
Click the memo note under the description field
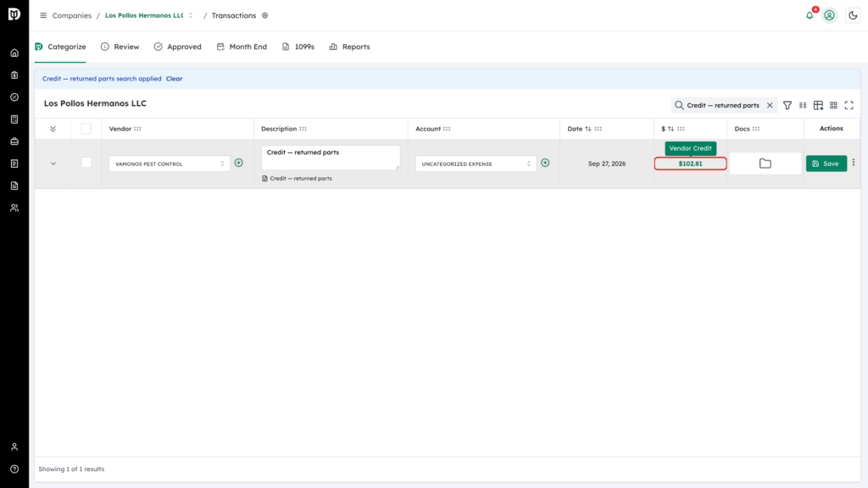click(x=297, y=179)
